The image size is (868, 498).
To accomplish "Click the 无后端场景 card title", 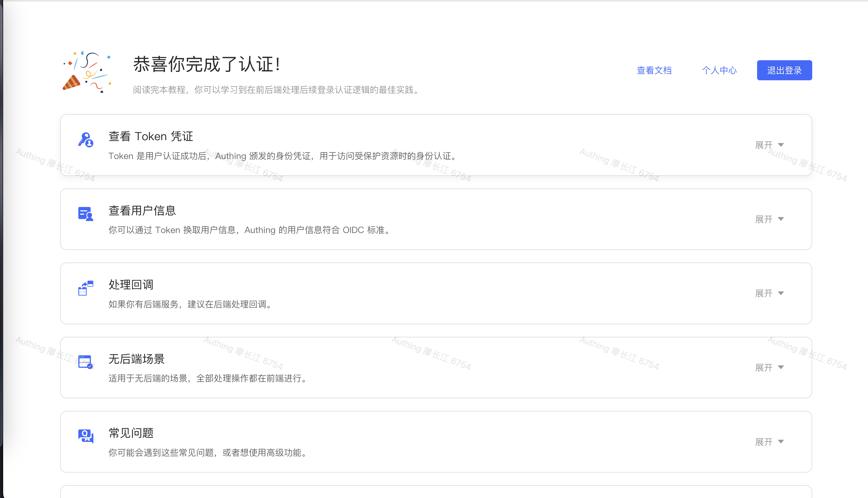I will 136,359.
